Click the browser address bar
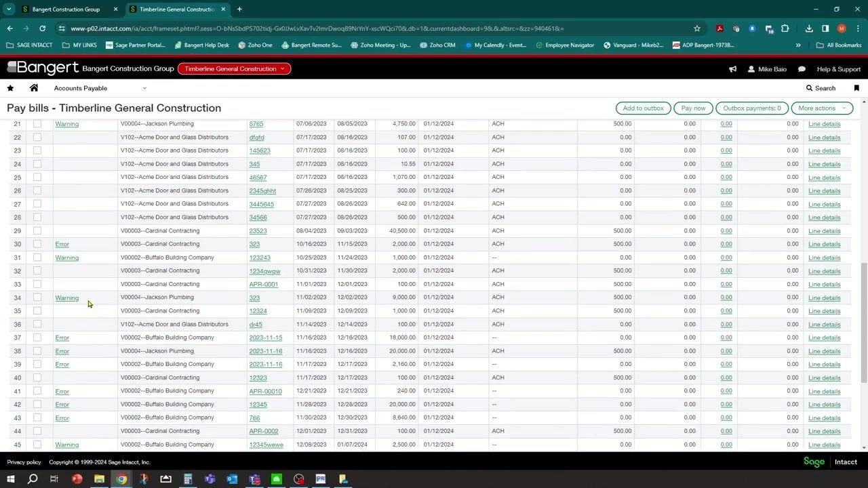 coord(380,28)
